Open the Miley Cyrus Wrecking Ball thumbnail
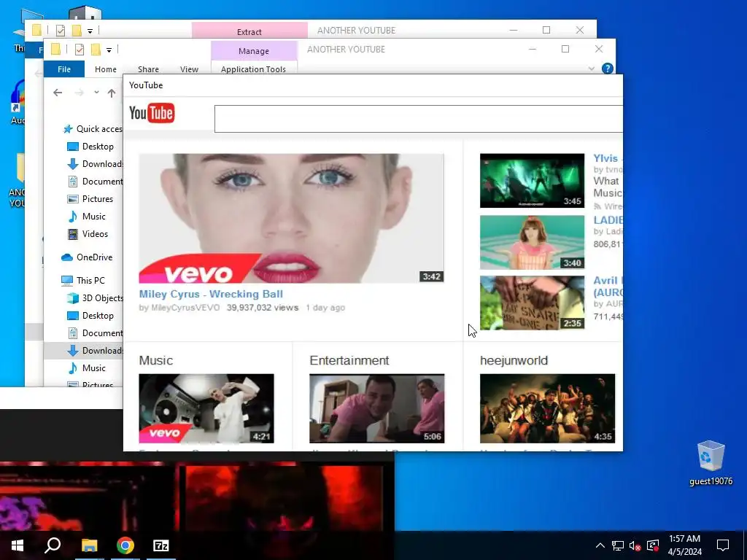 point(291,218)
